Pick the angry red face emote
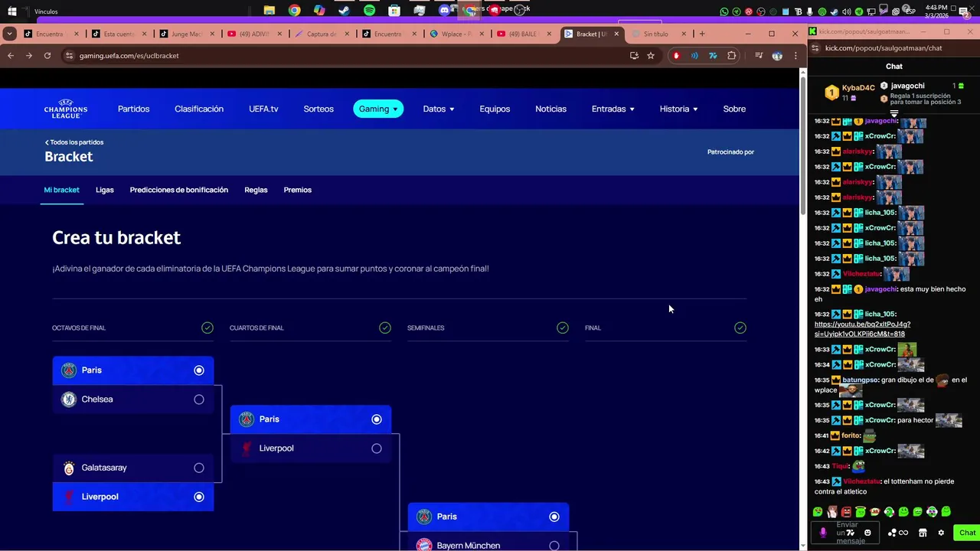 (x=846, y=512)
